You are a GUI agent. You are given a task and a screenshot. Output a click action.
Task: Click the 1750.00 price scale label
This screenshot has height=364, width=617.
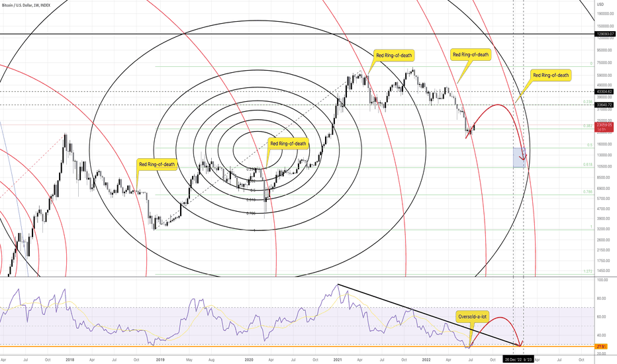pyautogui.click(x=605, y=261)
